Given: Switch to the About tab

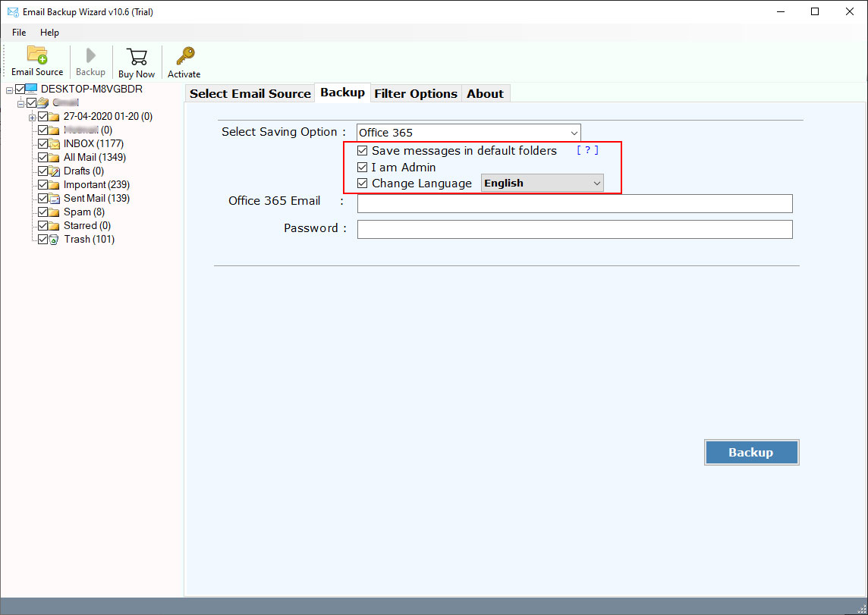Looking at the screenshot, I should 485,93.
